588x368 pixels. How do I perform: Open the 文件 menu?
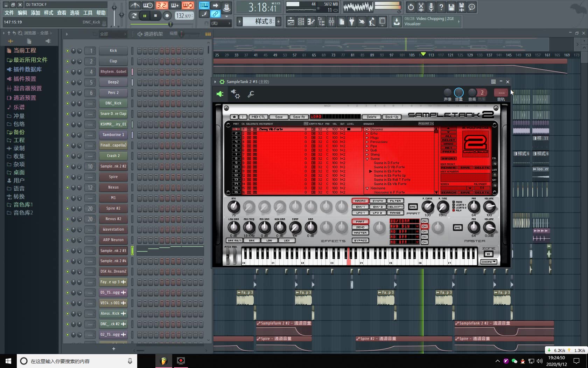9,13
